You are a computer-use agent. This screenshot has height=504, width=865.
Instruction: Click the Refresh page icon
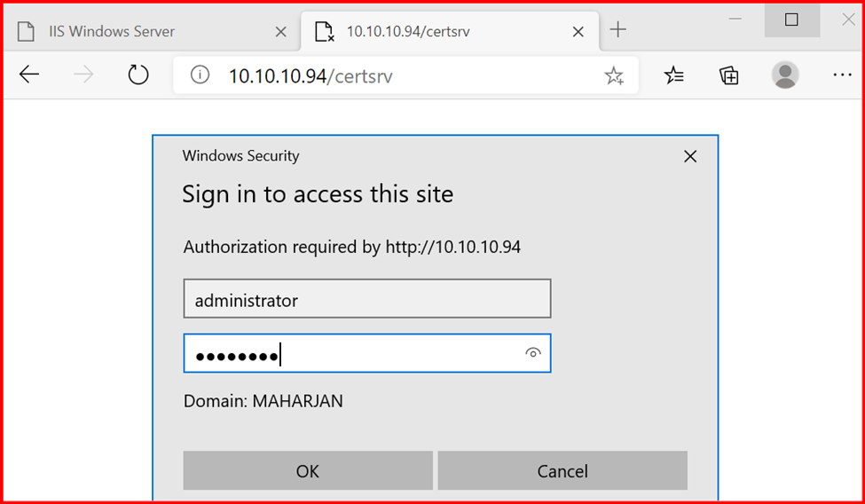click(x=138, y=75)
